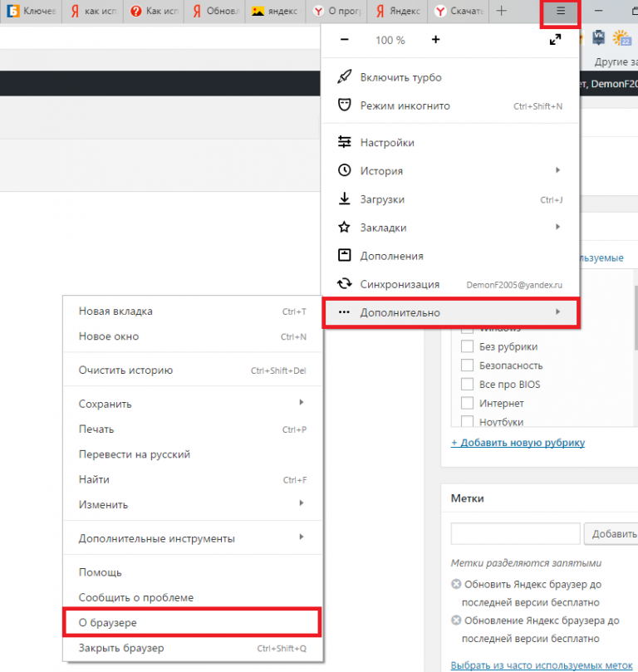Image resolution: width=638 pixels, height=672 pixels.
Task: Open a new tab with the plus icon
Action: pyautogui.click(x=501, y=11)
